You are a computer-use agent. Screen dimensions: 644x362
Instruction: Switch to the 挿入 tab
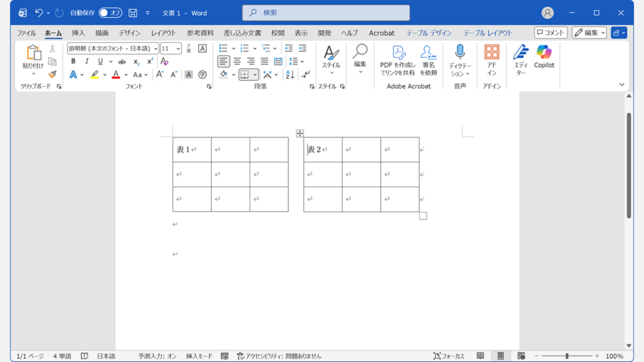78,33
